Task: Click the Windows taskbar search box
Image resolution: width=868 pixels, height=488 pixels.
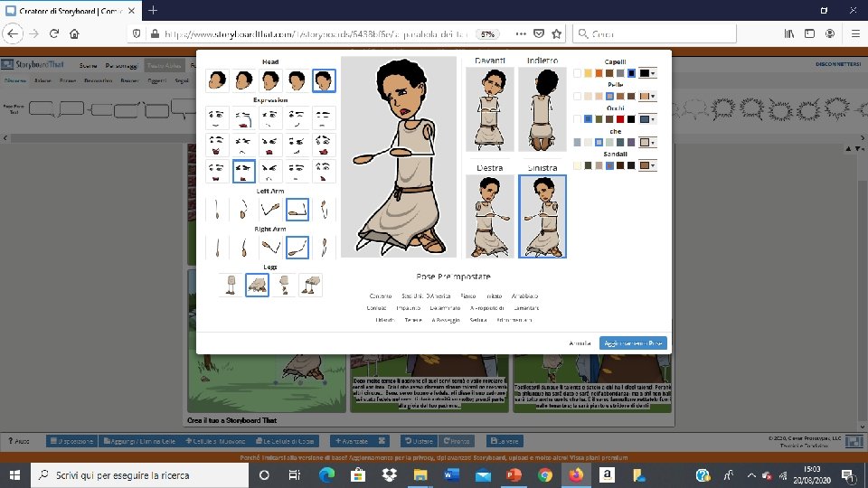Action: pyautogui.click(x=139, y=475)
